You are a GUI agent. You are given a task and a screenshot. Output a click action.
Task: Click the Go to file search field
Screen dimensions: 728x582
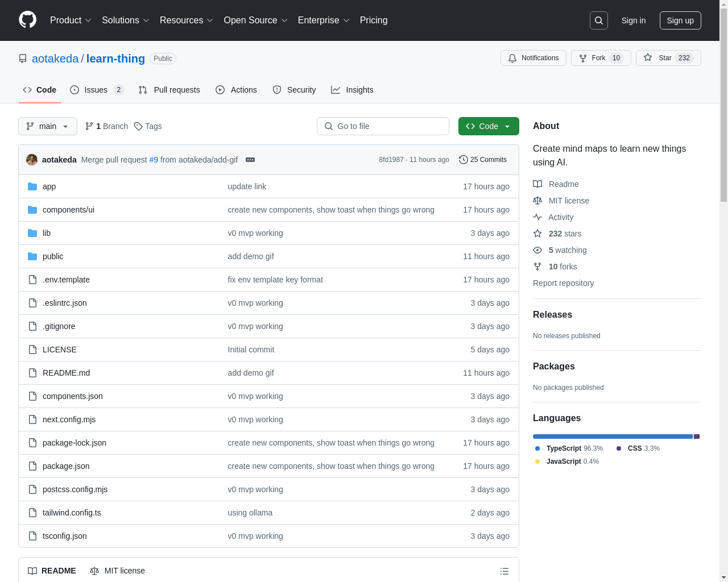click(383, 126)
